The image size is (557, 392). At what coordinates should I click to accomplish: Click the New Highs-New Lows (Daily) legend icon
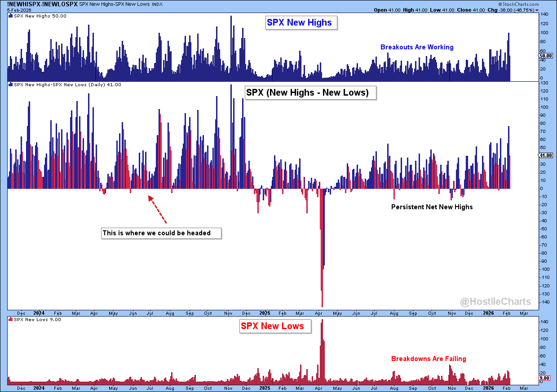coord(11,84)
